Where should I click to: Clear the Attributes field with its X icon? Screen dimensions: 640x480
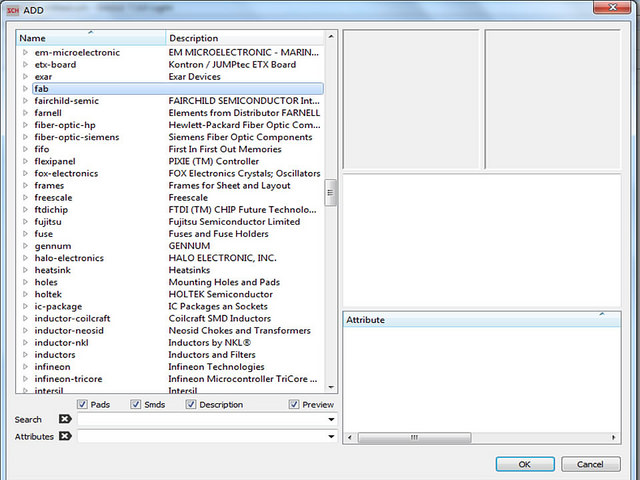(65, 436)
